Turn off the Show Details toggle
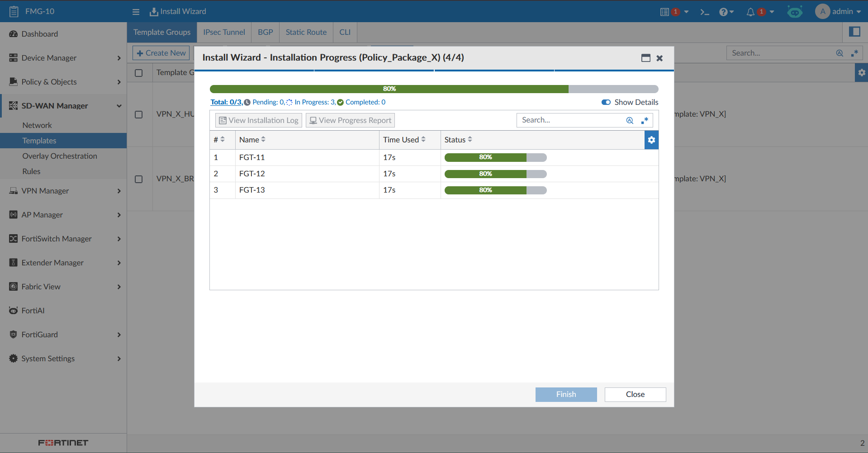The width and height of the screenshot is (868, 453). (x=606, y=102)
